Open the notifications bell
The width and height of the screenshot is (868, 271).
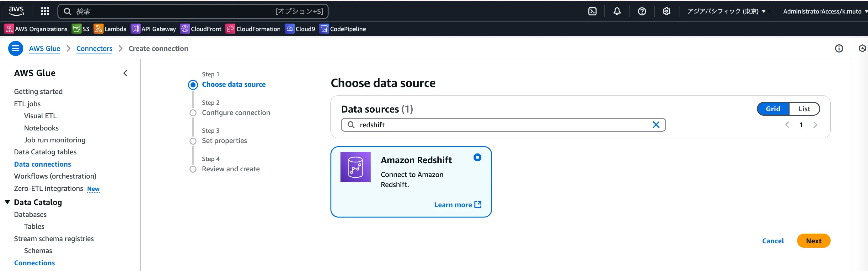(x=617, y=11)
